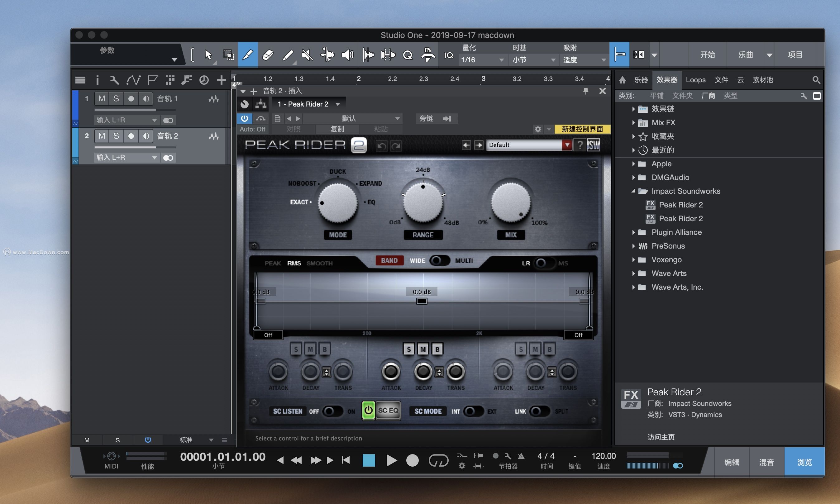The height and width of the screenshot is (504, 840).
Task: Open browser home icon
Action: point(623,80)
